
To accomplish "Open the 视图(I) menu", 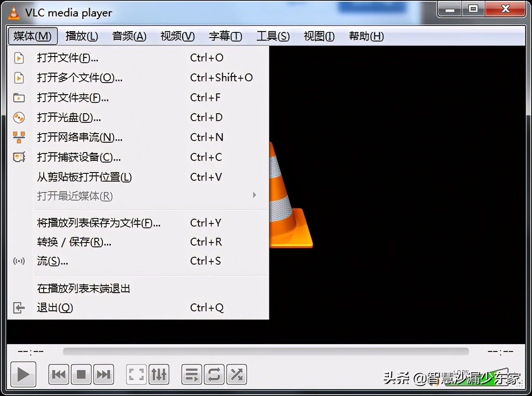I will (318, 36).
